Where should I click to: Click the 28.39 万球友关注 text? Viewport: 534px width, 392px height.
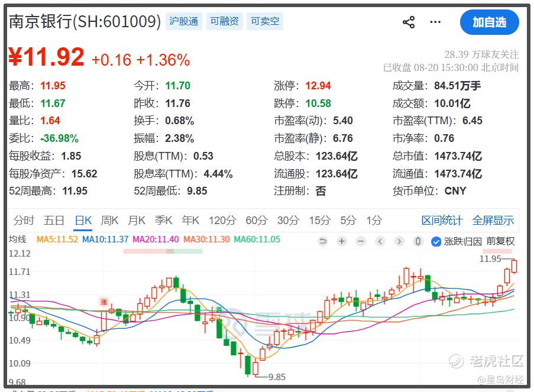[481, 54]
